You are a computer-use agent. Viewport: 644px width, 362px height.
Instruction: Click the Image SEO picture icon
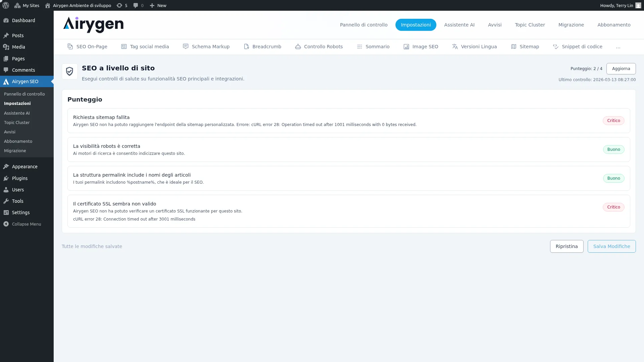406,47
